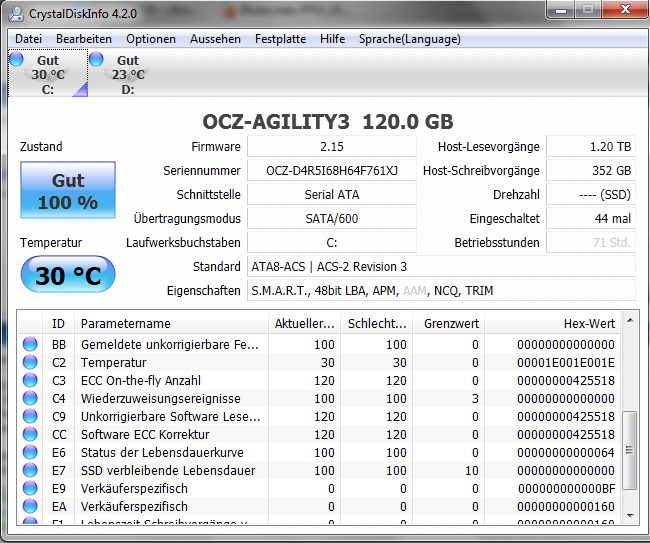
Task: Select the 'ECC On-the-fly Anzahl' row
Action: (319, 381)
